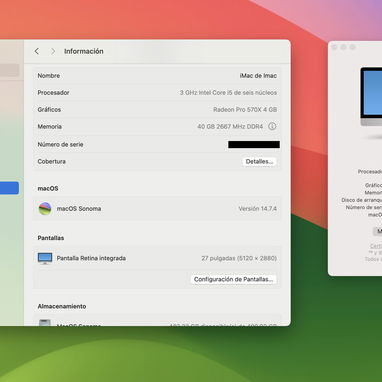Click the 'Memoria' row label
This screenshot has height=382, width=382.
click(x=49, y=127)
